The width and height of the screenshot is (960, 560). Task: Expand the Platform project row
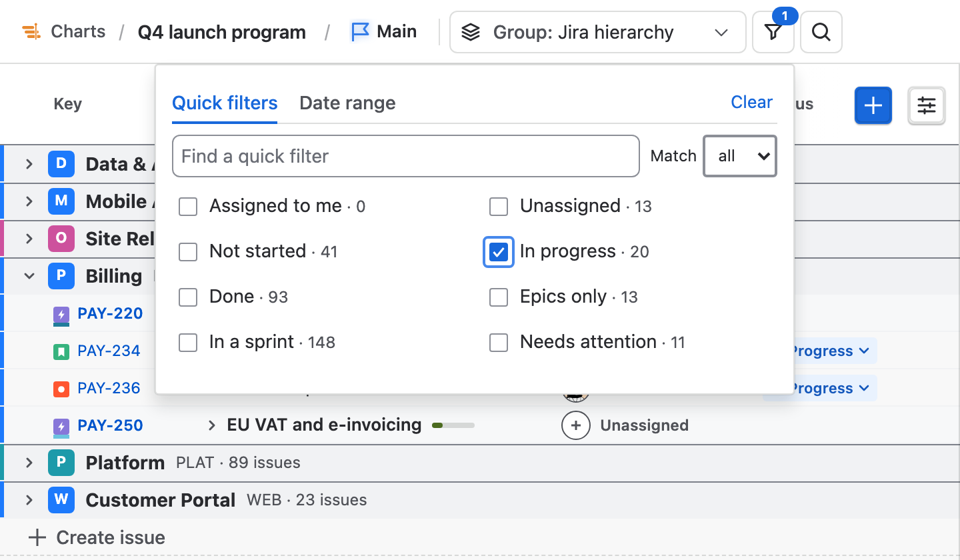tap(29, 463)
